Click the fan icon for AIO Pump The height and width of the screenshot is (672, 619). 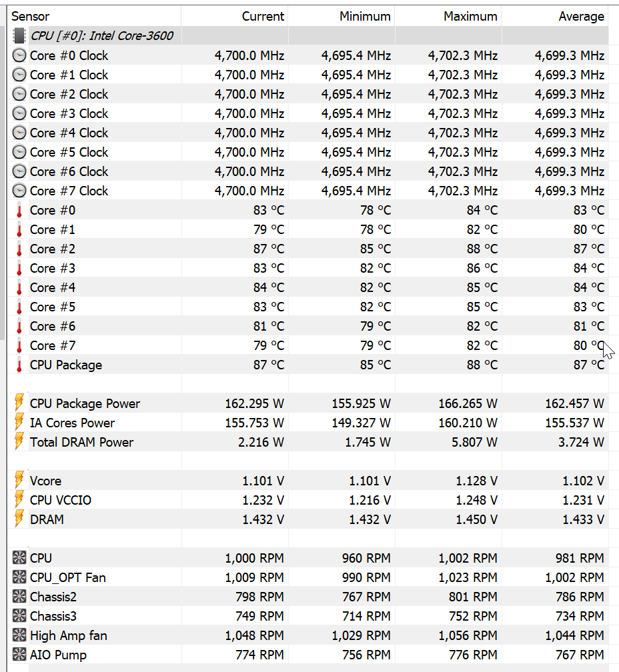(19, 655)
